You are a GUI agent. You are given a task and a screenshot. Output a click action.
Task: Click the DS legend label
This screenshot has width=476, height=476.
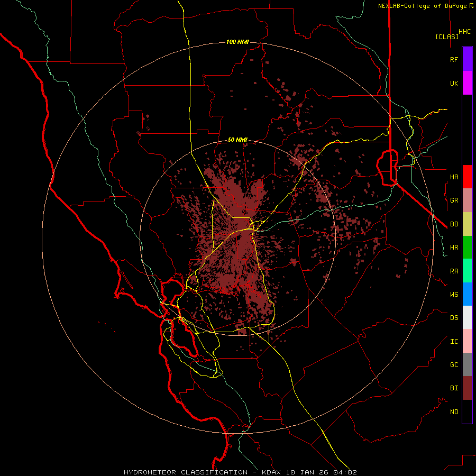(454, 318)
